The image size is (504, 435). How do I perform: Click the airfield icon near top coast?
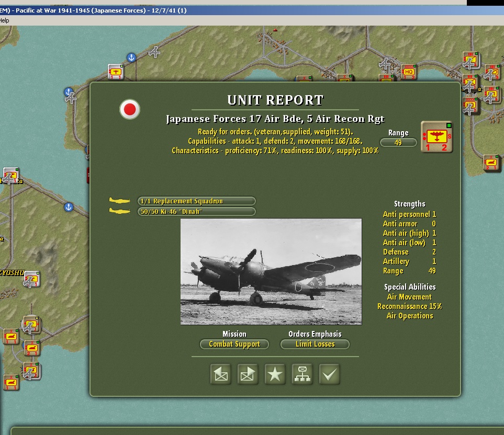point(154,52)
